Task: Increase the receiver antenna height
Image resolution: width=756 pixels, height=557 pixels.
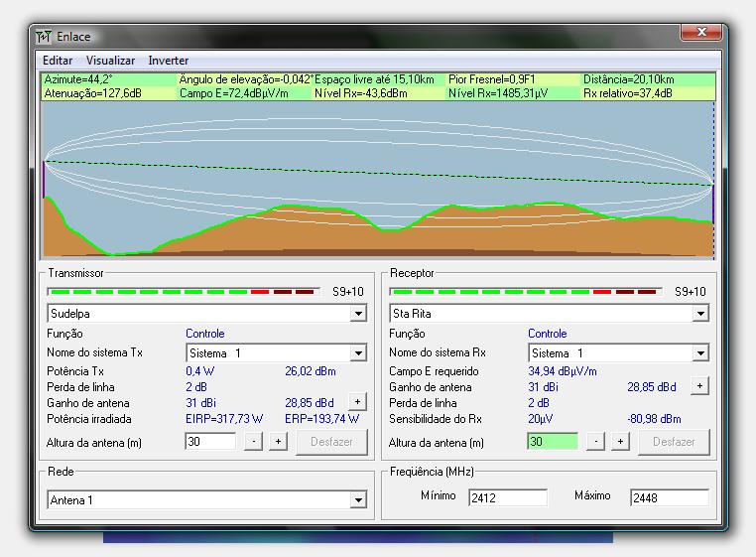Action: click(620, 442)
